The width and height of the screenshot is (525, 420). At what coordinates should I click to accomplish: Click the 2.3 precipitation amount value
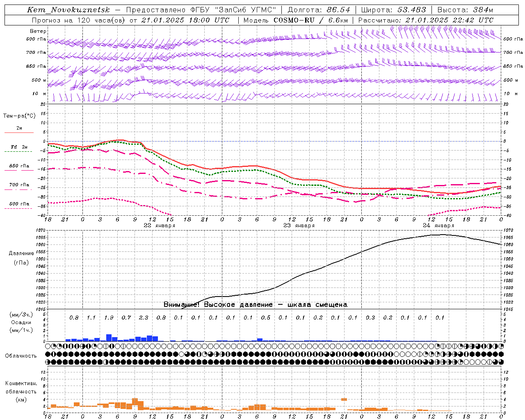pos(144,317)
